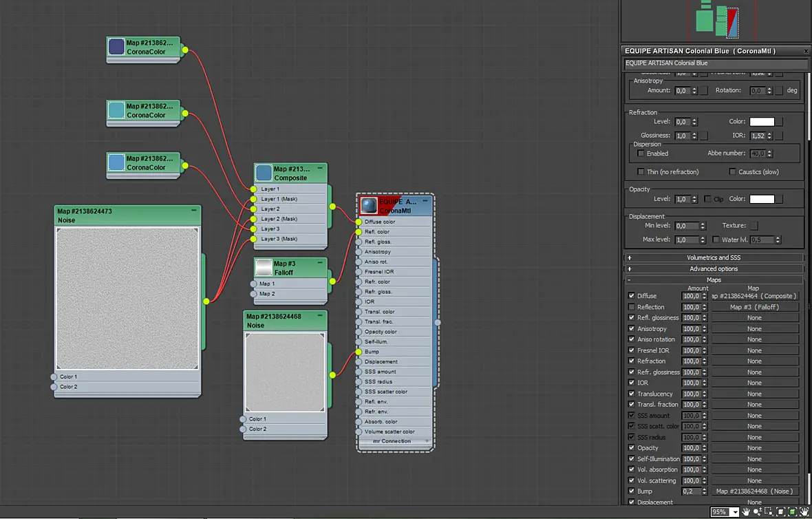Expand the Volumetrics and SSS rollout
This screenshot has width=812, height=519.
(x=714, y=257)
